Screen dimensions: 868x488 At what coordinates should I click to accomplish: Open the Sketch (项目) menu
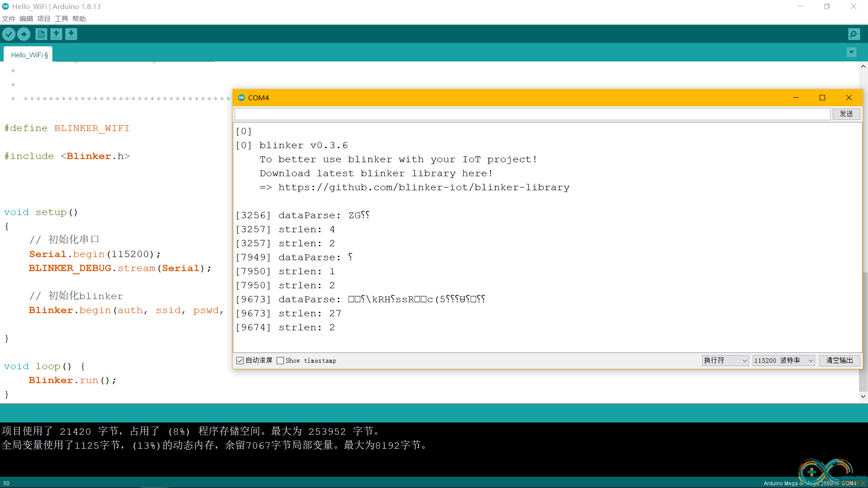pyautogui.click(x=44, y=19)
